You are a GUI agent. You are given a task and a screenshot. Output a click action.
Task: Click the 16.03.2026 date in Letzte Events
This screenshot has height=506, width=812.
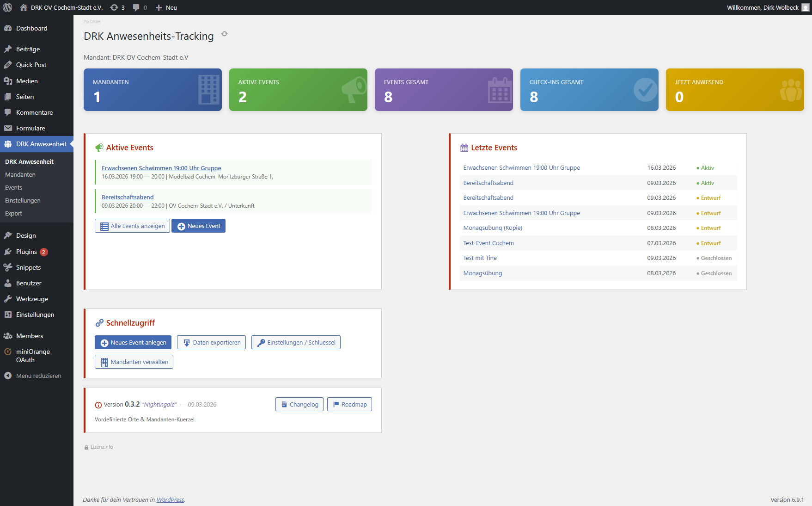(x=661, y=168)
